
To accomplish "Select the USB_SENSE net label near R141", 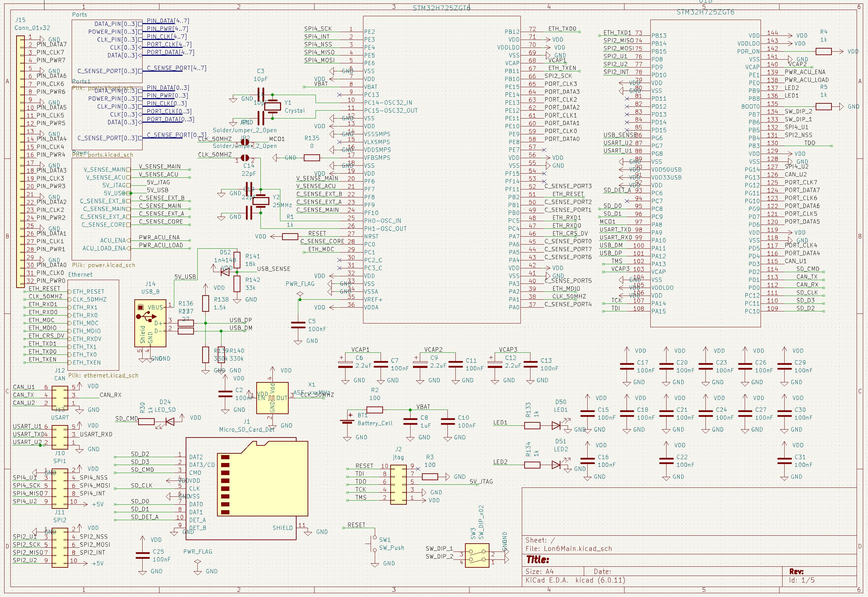I will (274, 269).
